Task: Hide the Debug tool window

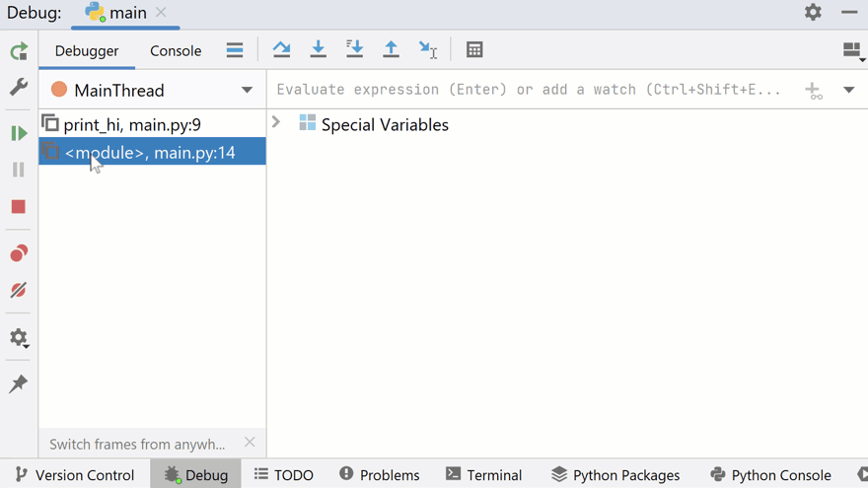Action: click(849, 12)
